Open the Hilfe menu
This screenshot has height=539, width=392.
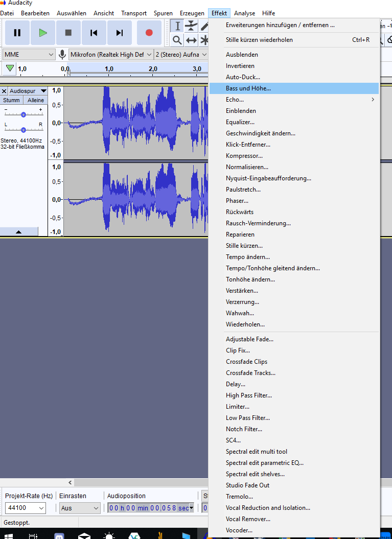268,13
